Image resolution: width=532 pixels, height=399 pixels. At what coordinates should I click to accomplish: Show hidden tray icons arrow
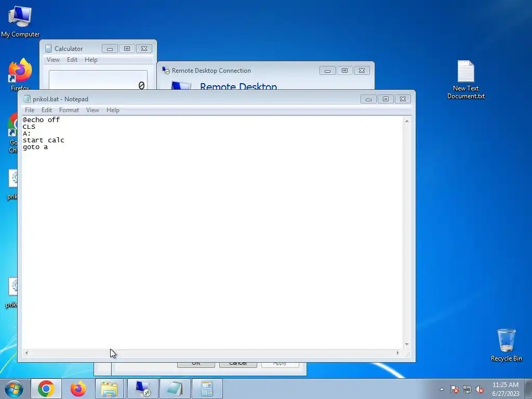(442, 389)
